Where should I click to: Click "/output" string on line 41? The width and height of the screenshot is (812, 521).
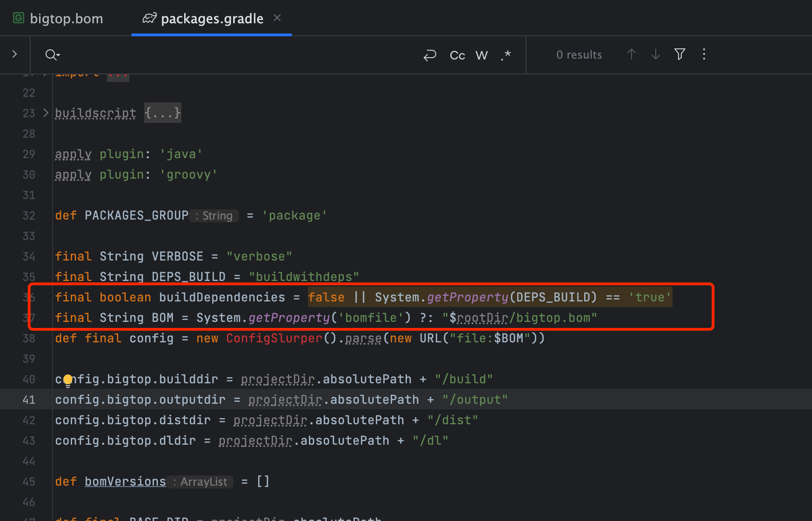[475, 400]
